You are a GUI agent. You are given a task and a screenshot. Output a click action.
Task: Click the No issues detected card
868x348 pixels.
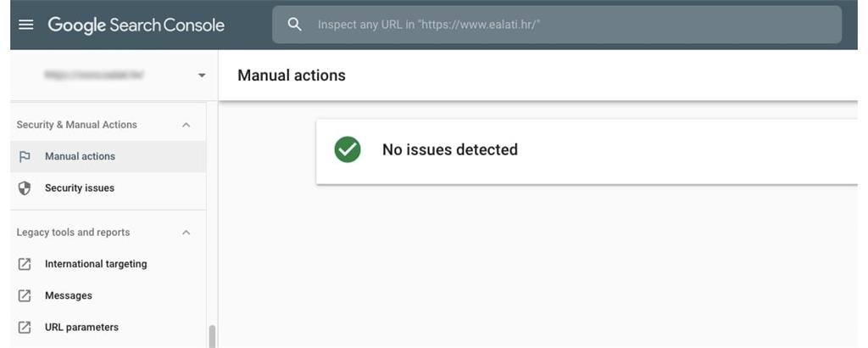(587, 151)
